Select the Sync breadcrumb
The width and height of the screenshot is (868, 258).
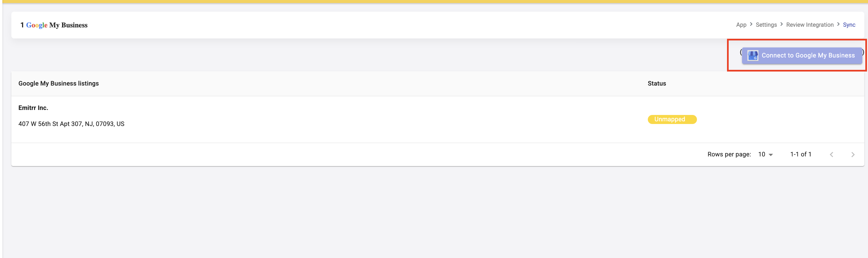(x=849, y=25)
